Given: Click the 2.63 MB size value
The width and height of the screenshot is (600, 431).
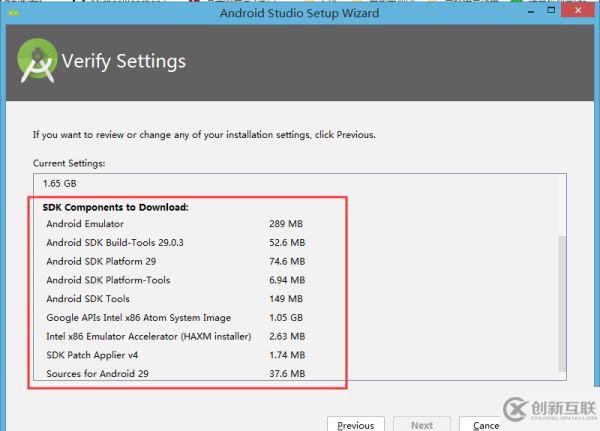Looking at the screenshot, I should click(287, 336).
